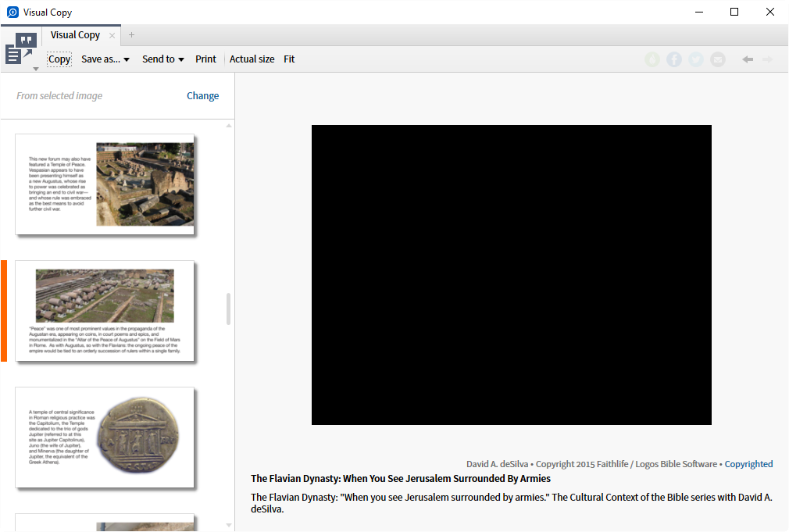Share the image on Facebook

click(674, 59)
